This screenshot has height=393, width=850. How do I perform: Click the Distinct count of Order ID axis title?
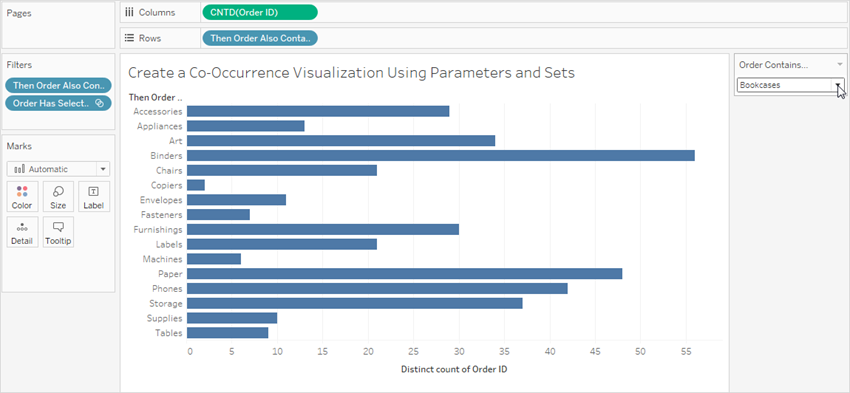(x=454, y=369)
